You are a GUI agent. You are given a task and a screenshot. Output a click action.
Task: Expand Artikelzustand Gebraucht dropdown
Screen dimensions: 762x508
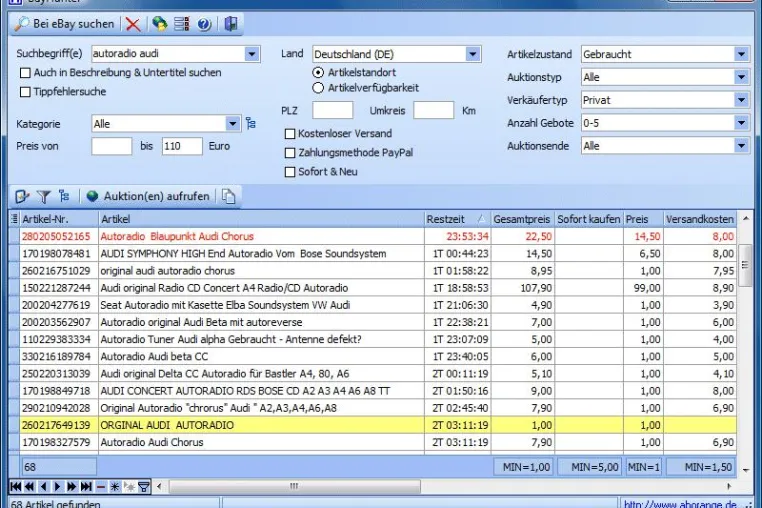tap(741, 54)
